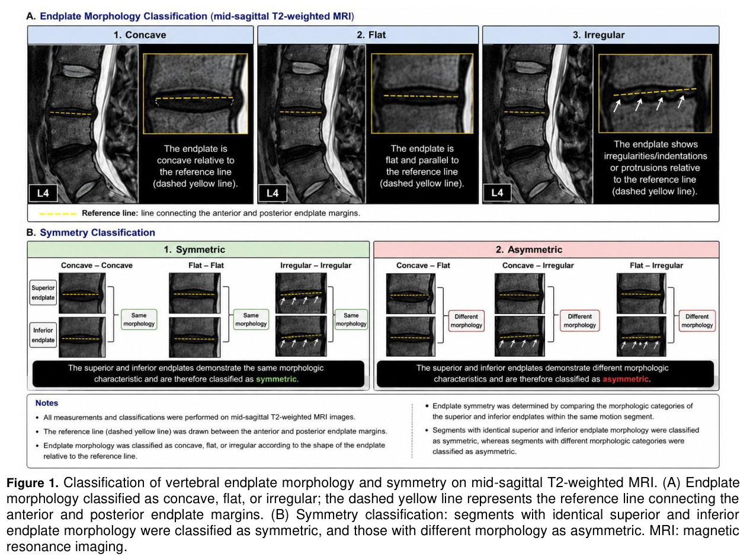This screenshot has height=560, width=750.
Task: Click the zoomed concave endplate inset image
Action: point(195,93)
